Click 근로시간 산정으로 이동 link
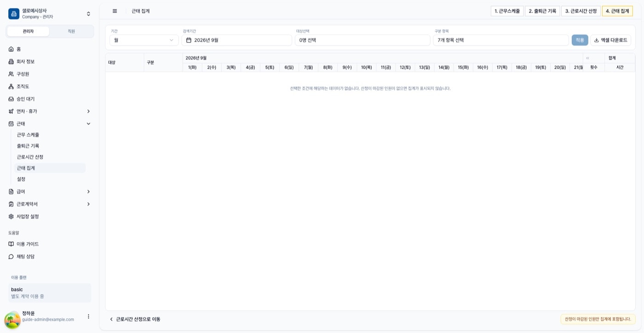This screenshot has height=333, width=644. [135, 319]
